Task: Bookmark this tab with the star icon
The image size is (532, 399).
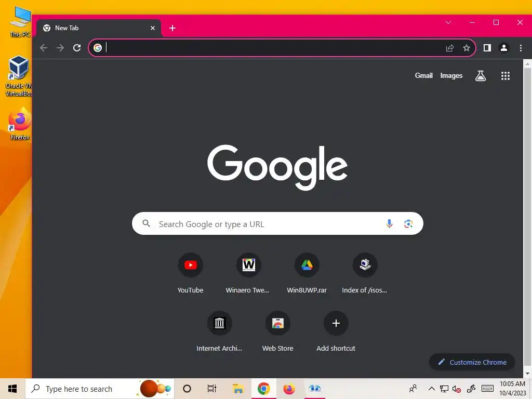Action: pos(467,48)
